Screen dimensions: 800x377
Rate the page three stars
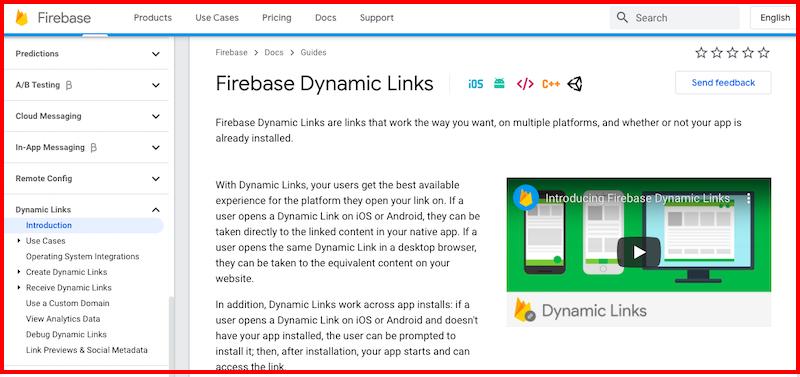pos(733,53)
